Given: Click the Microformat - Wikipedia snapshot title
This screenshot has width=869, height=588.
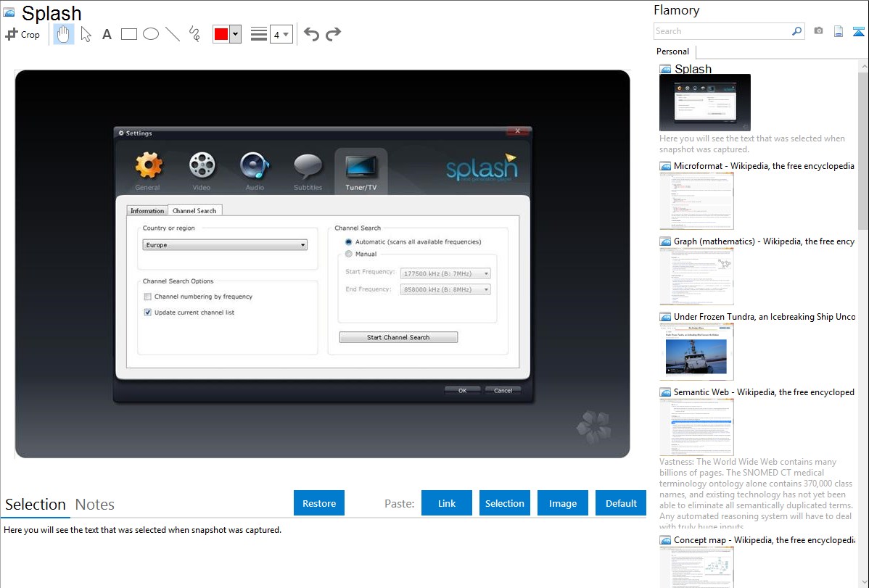Looking at the screenshot, I should [x=764, y=166].
